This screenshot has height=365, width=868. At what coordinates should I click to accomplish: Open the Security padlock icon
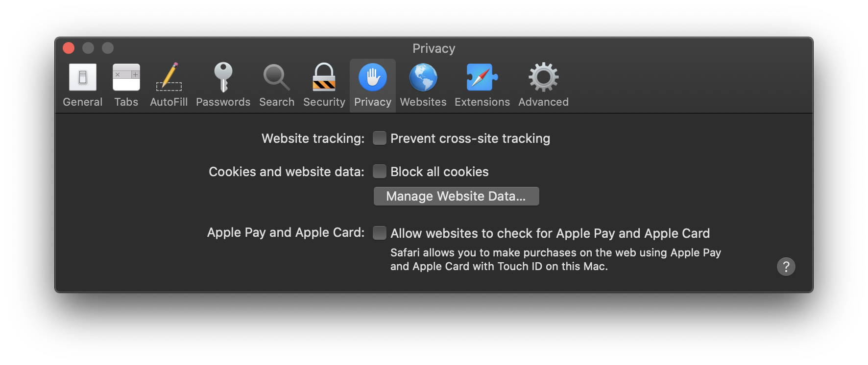coord(324,77)
